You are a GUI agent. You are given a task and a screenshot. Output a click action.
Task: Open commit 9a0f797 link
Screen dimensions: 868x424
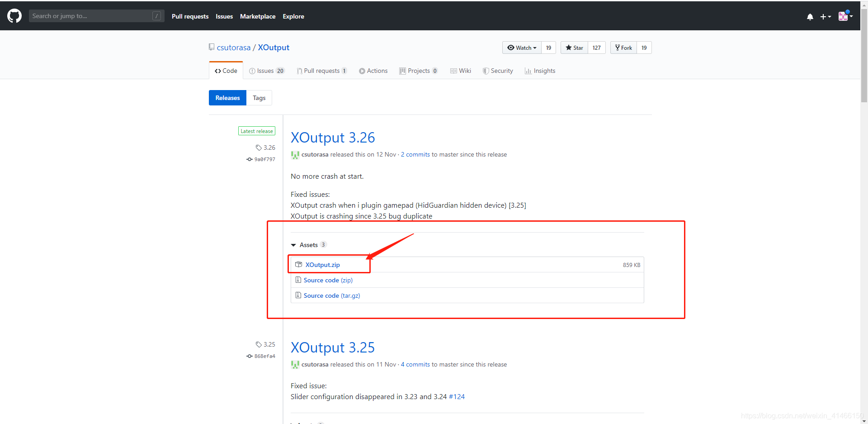coord(261,159)
